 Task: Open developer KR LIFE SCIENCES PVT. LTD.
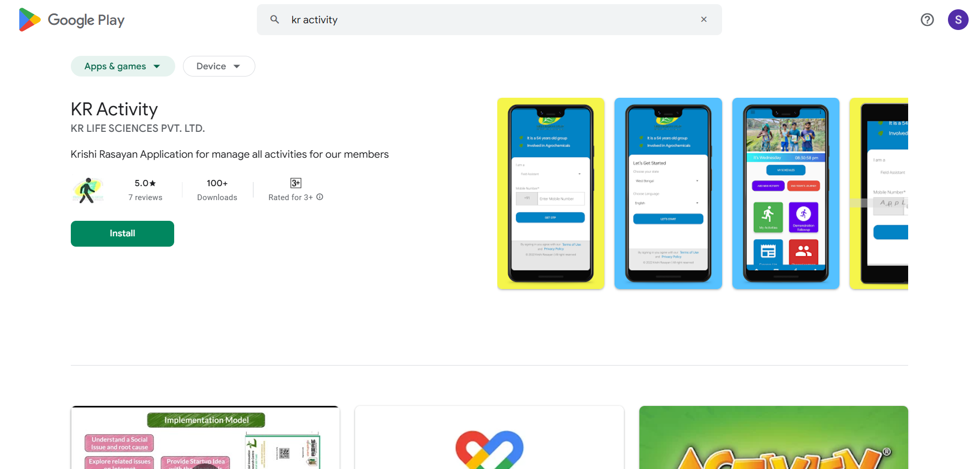tap(138, 128)
